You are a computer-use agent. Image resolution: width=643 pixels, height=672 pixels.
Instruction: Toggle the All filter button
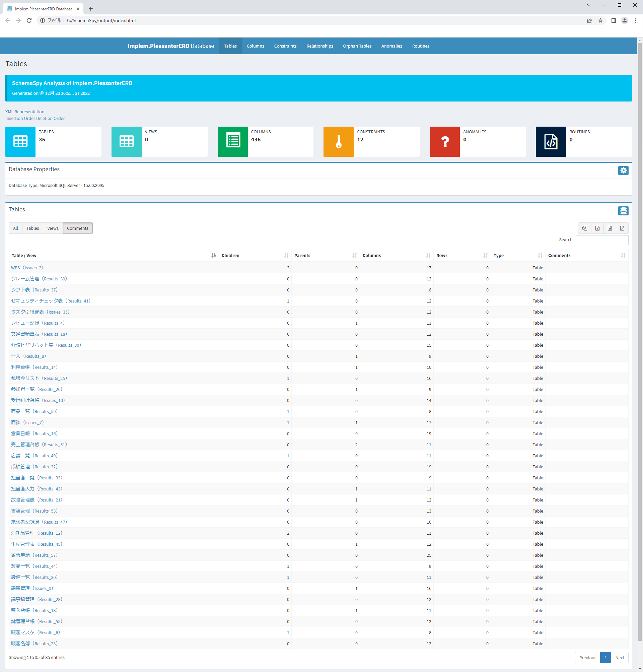15,228
